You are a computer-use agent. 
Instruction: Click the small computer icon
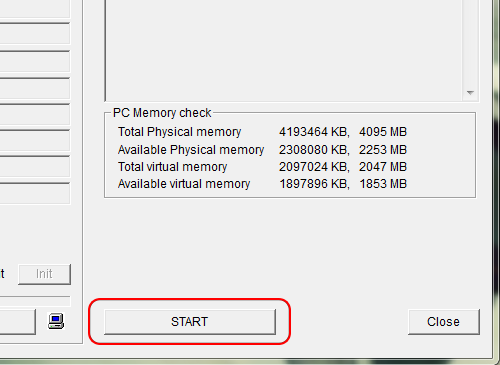click(x=56, y=321)
